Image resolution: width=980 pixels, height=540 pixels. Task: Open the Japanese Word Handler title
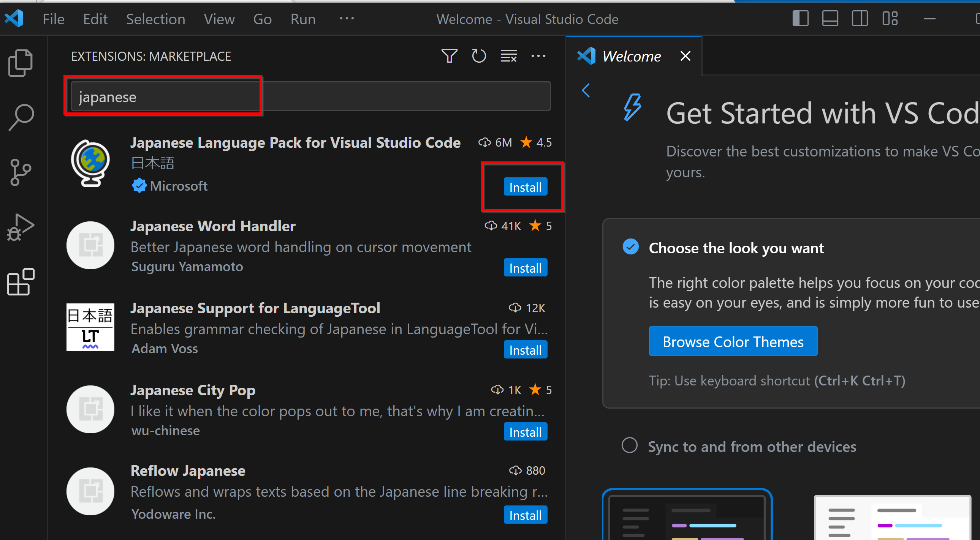213,226
